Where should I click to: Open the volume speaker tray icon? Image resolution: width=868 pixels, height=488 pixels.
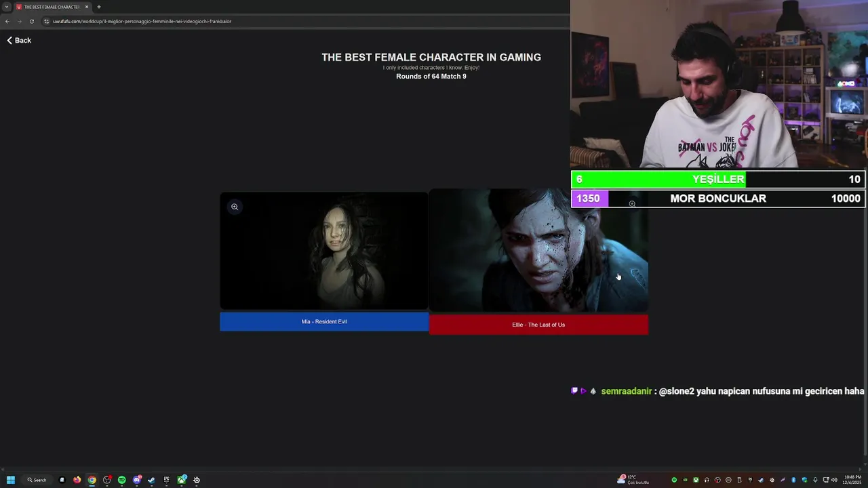coord(834,480)
